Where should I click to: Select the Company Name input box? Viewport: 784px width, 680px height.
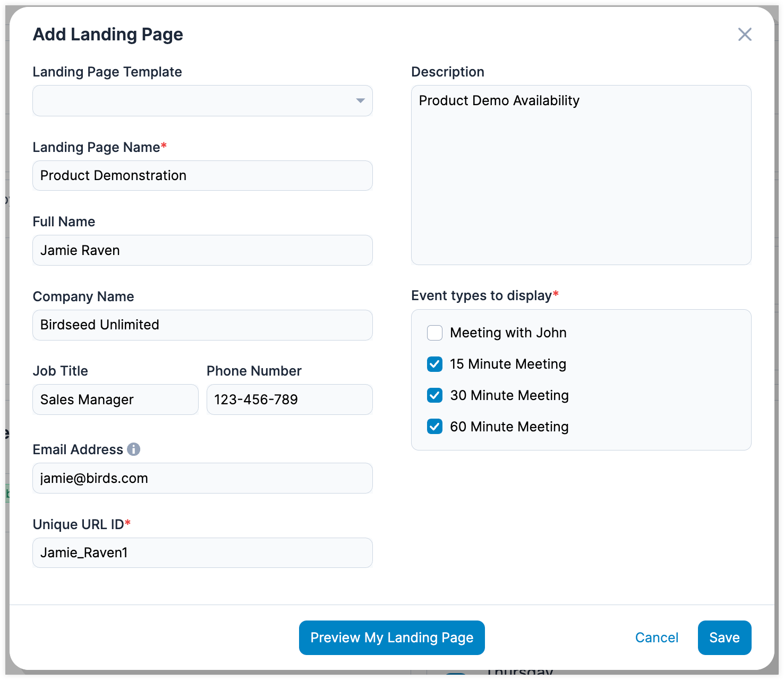(202, 325)
